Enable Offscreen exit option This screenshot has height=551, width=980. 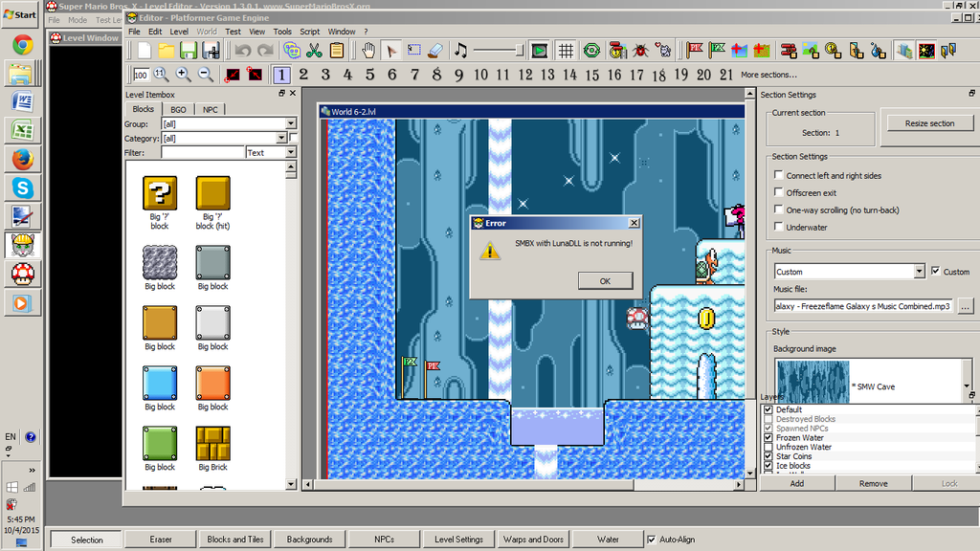coord(779,192)
